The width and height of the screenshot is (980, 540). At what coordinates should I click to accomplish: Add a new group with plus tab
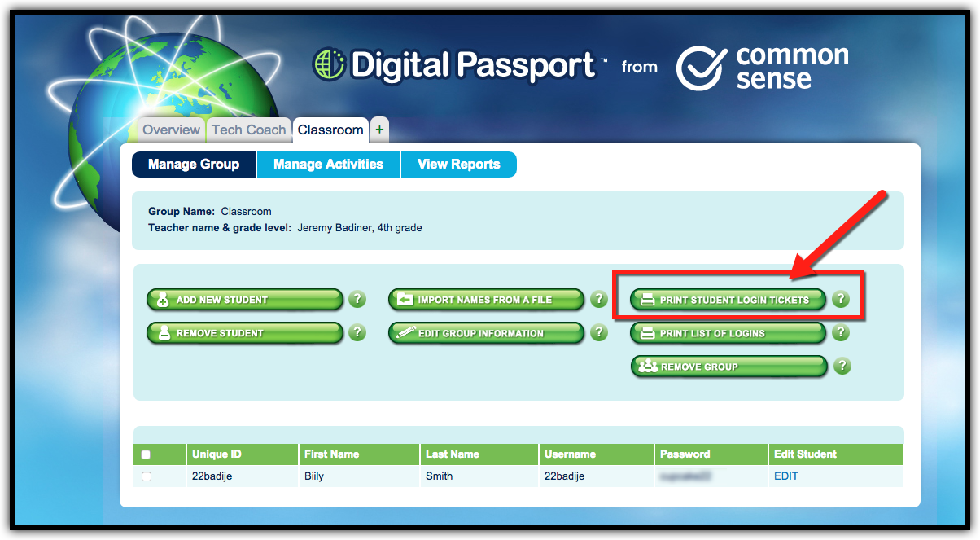[x=379, y=130]
